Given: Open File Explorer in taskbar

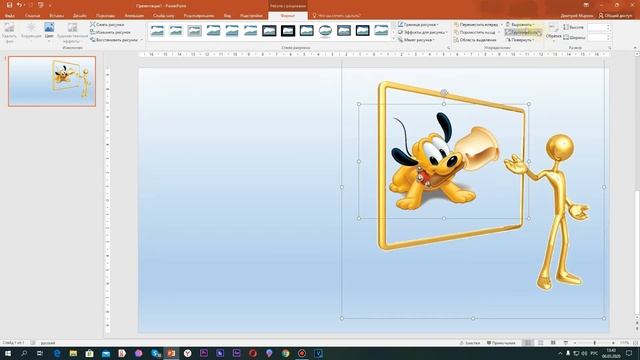Looking at the screenshot, I should [73, 353].
